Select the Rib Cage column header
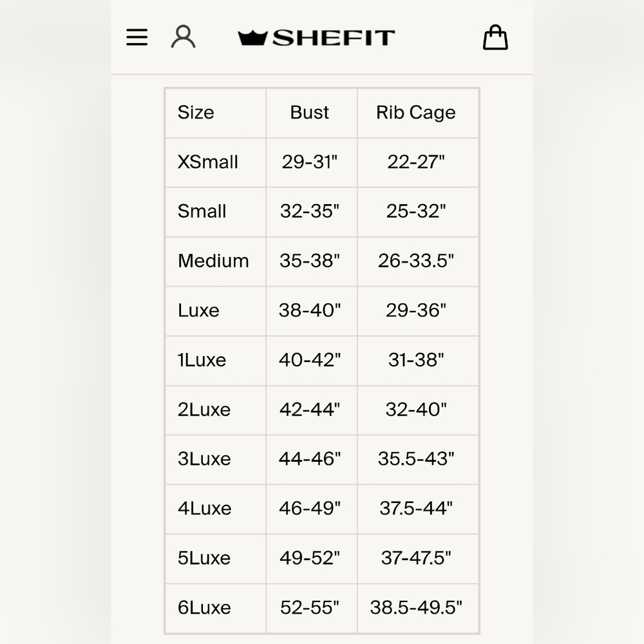The height and width of the screenshot is (644, 644). point(415,113)
